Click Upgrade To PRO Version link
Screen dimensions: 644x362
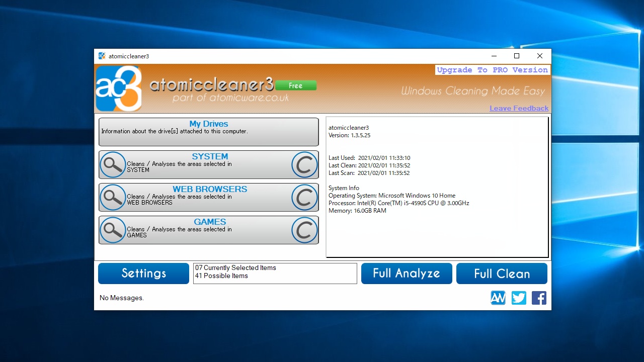click(x=493, y=70)
